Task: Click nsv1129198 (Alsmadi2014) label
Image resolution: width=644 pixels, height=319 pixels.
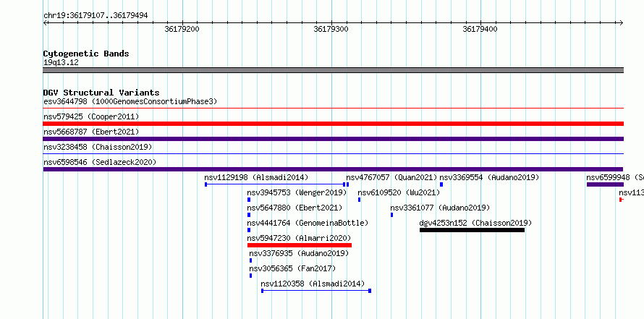Action: tap(256, 177)
